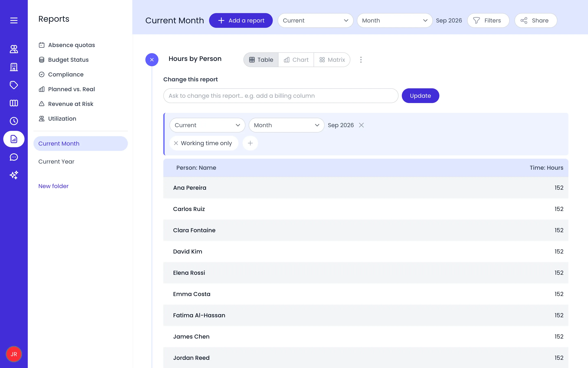Open the AI sparkles icon in sidebar
The image size is (588, 368).
tap(14, 175)
